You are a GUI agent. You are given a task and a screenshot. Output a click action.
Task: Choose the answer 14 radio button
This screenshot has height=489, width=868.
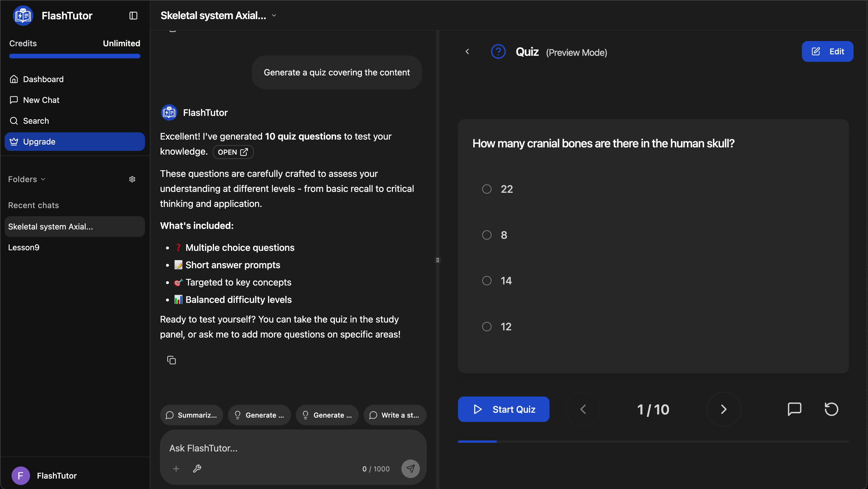coord(487,281)
